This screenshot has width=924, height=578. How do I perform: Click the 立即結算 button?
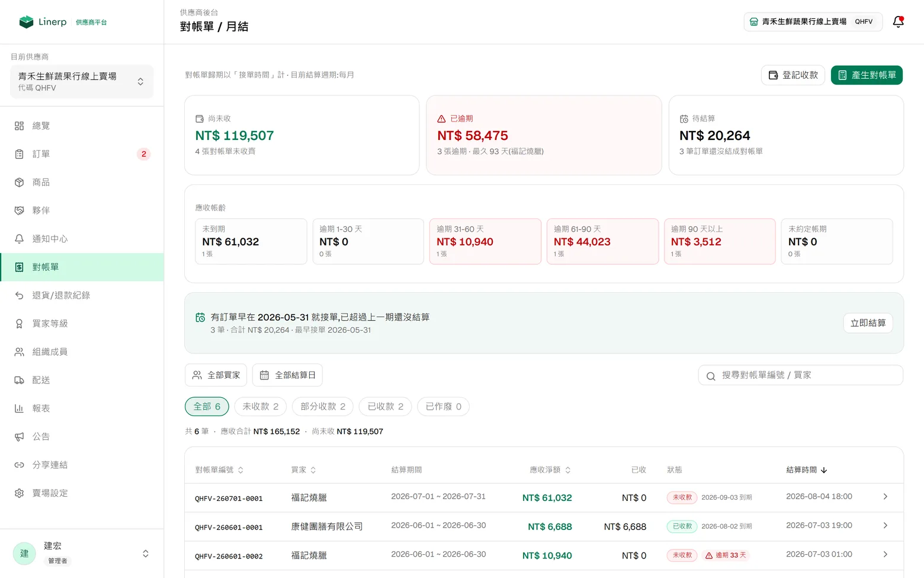tap(868, 323)
